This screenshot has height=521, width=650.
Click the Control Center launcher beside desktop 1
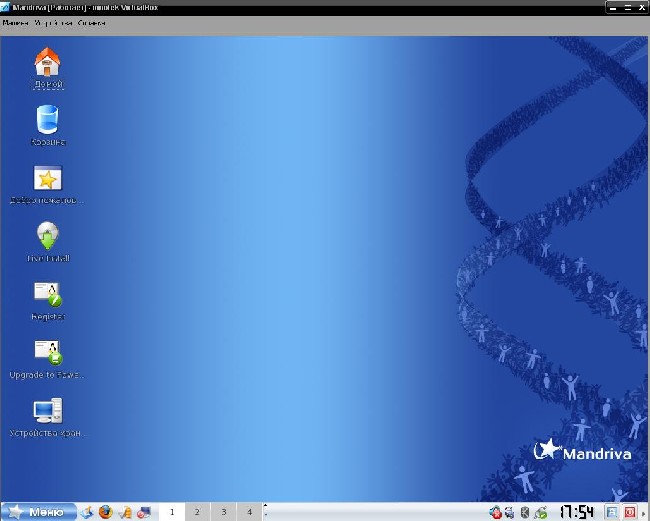point(144,512)
